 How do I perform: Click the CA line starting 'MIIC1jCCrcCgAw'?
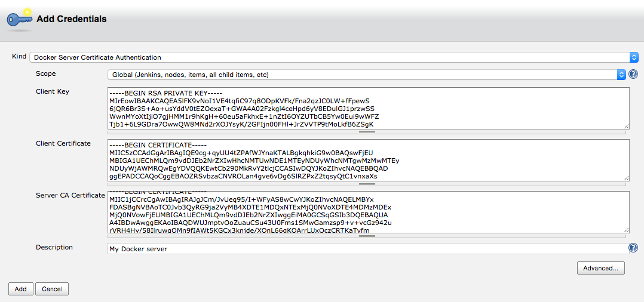241,199
